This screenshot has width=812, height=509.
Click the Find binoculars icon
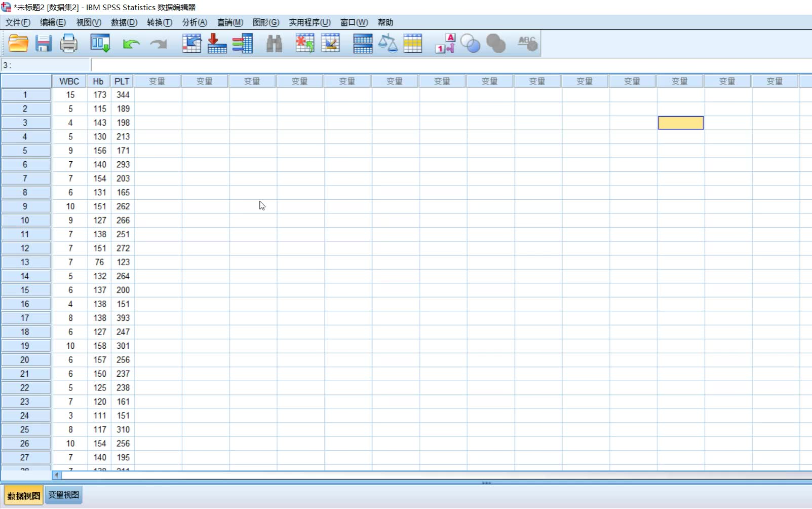(x=274, y=44)
